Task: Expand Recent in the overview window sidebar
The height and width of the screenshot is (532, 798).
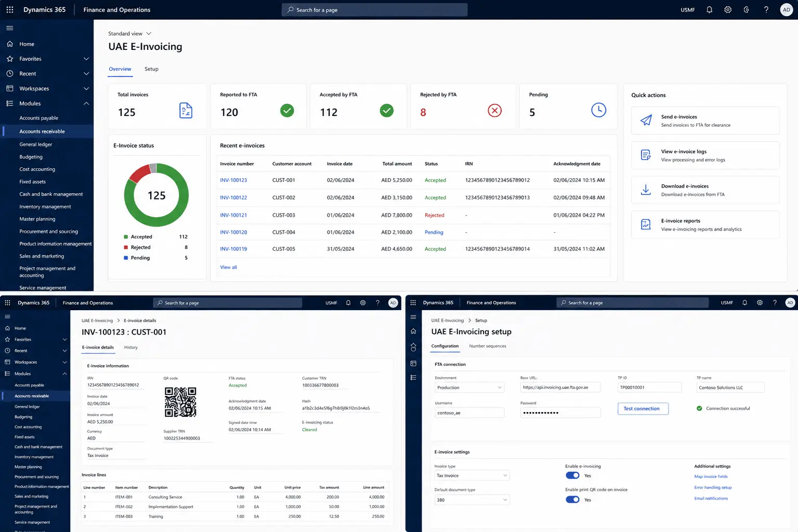Action: [86, 74]
